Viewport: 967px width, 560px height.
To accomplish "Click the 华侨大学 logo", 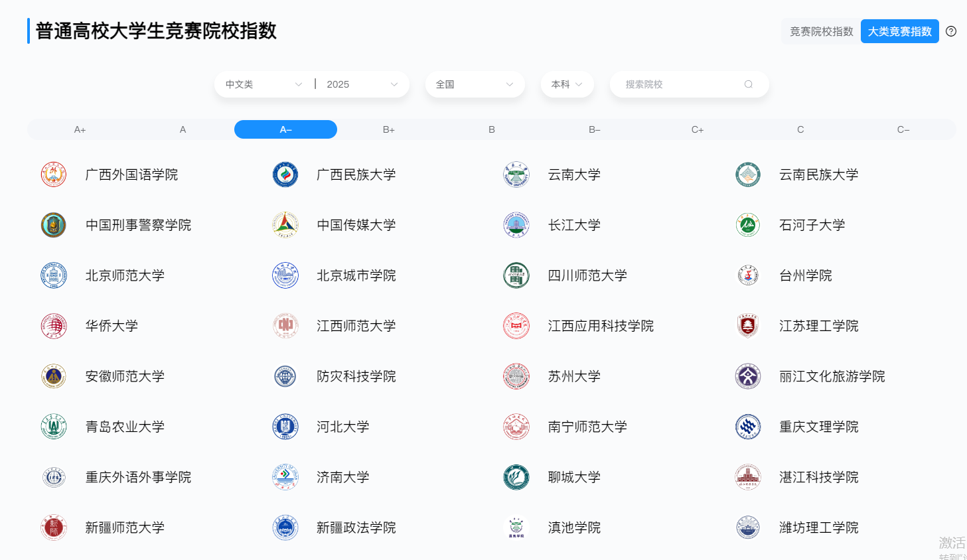I will (54, 326).
